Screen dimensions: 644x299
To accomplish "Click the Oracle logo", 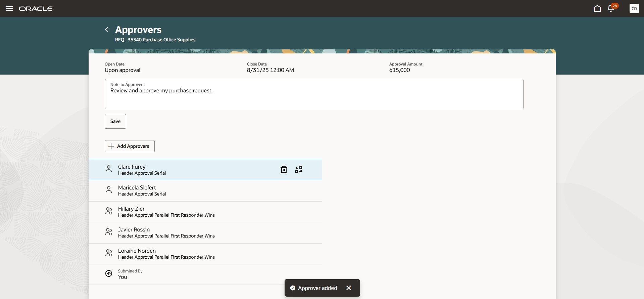I will [x=36, y=9].
